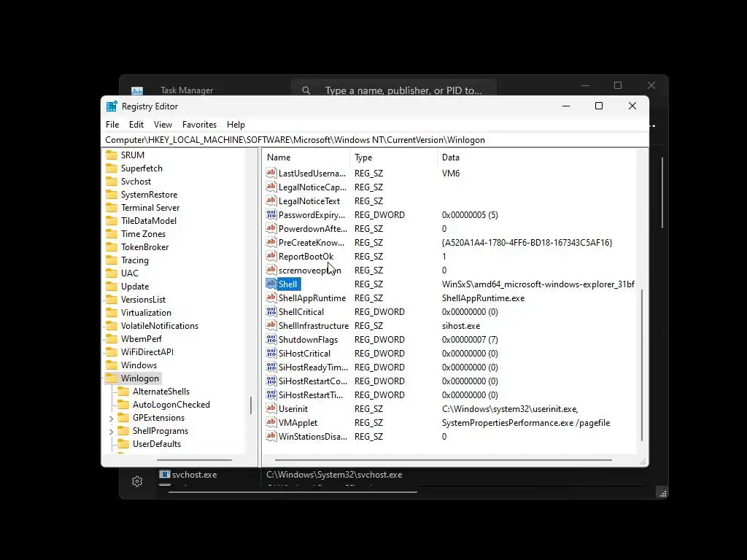Viewport: 747px width, 560px height.
Task: Select the Superfetch key
Action: point(142,168)
